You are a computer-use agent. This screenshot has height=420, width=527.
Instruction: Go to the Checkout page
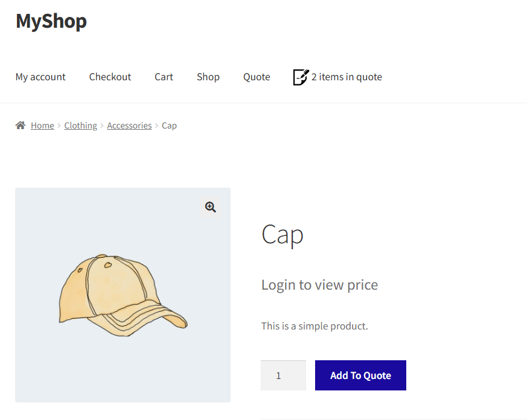pos(110,77)
